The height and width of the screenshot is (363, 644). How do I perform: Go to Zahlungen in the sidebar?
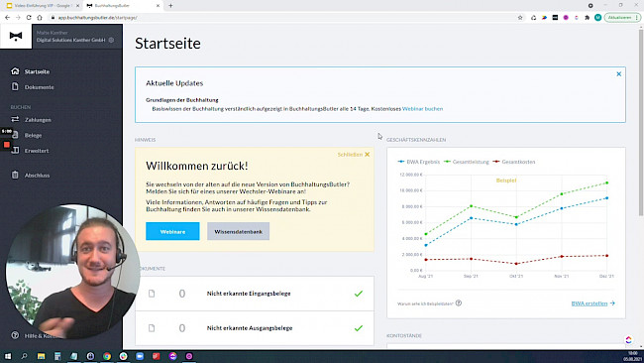tap(38, 120)
